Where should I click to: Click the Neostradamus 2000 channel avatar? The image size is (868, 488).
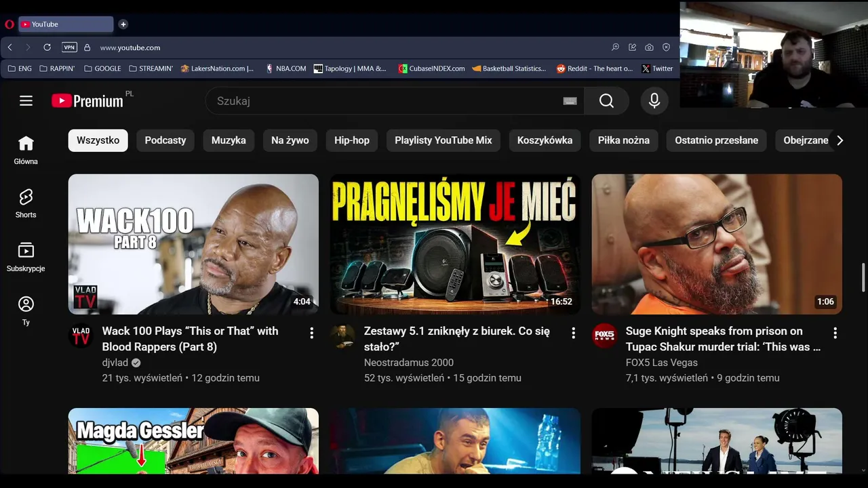point(342,336)
